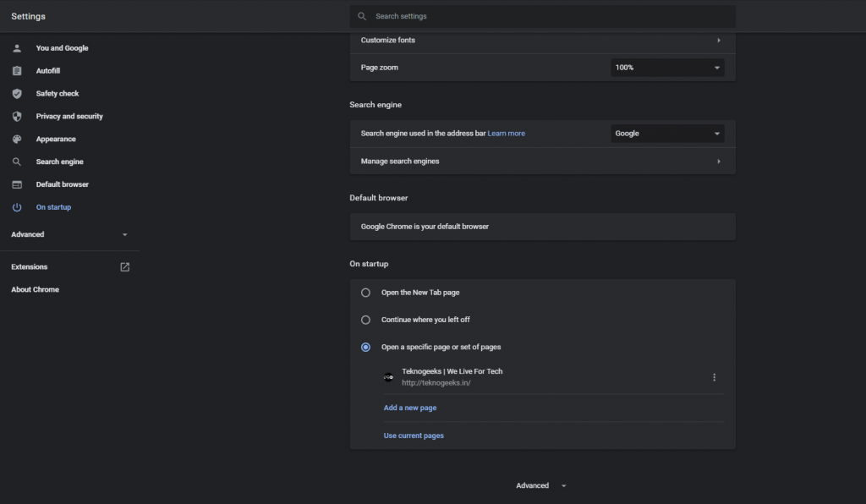866x504 pixels.
Task: Click the Use current pages link
Action: (414, 436)
